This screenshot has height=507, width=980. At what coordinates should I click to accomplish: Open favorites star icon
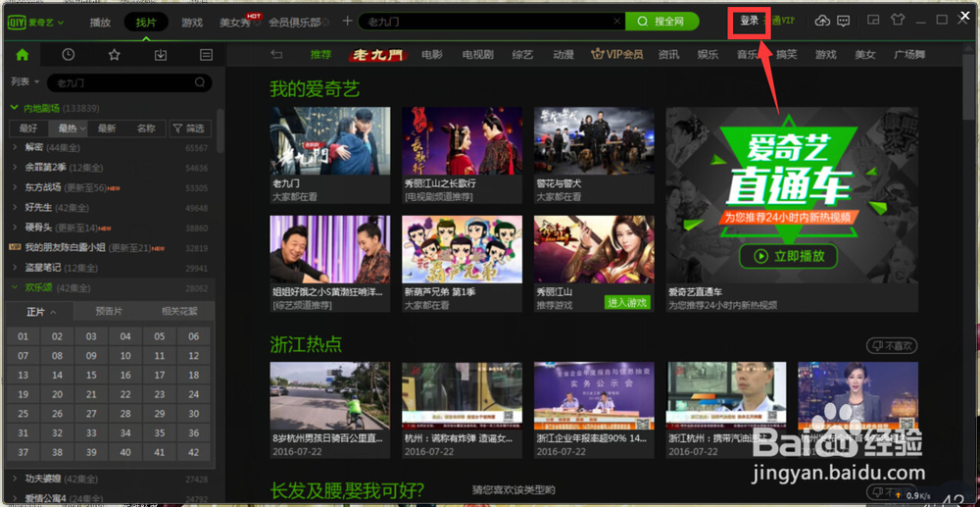[115, 55]
